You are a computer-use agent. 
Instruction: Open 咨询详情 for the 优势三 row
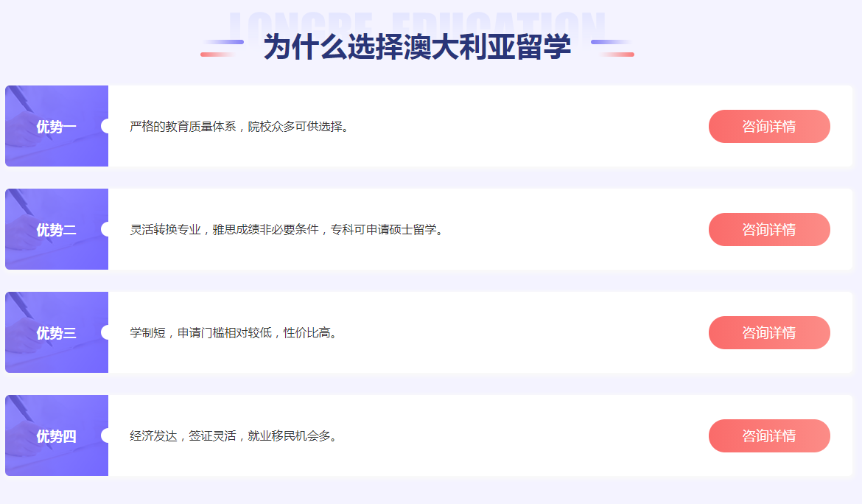[768, 332]
